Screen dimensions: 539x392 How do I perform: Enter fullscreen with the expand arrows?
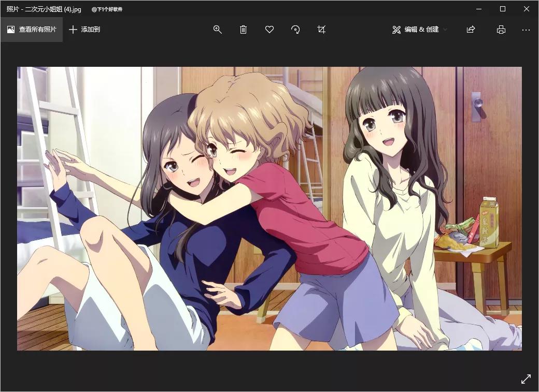tap(527, 379)
